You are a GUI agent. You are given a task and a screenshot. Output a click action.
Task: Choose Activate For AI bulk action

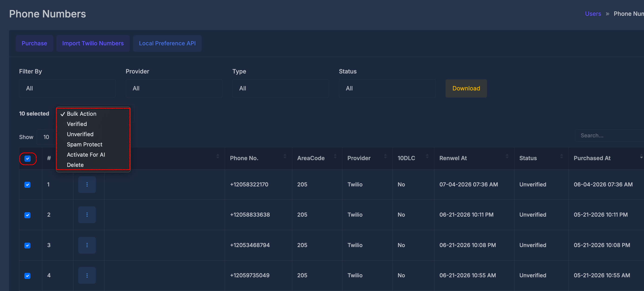coord(93,155)
